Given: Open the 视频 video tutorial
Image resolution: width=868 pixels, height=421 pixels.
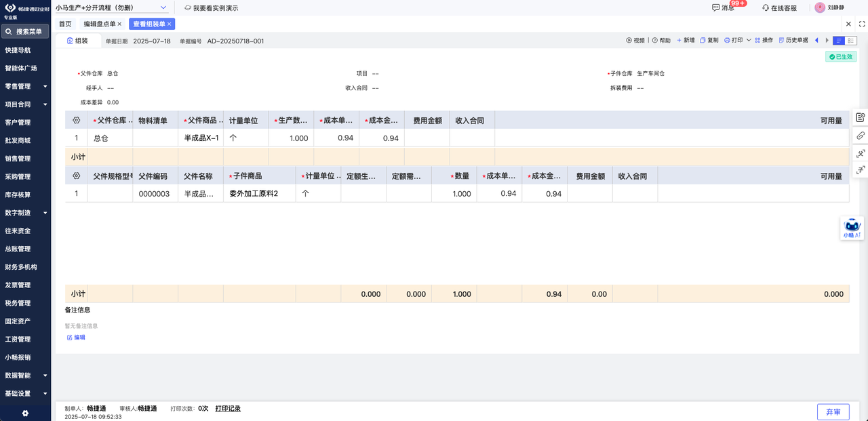Looking at the screenshot, I should click(635, 41).
